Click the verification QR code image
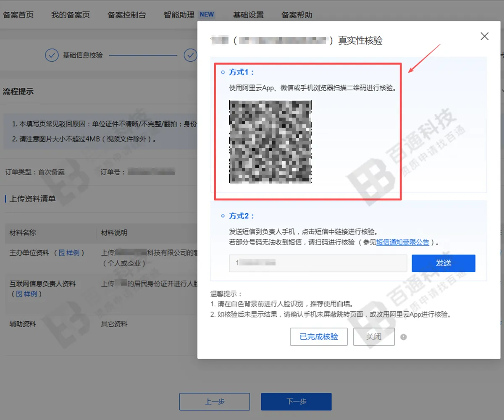Viewport: 504px width, 420px height. [270, 142]
